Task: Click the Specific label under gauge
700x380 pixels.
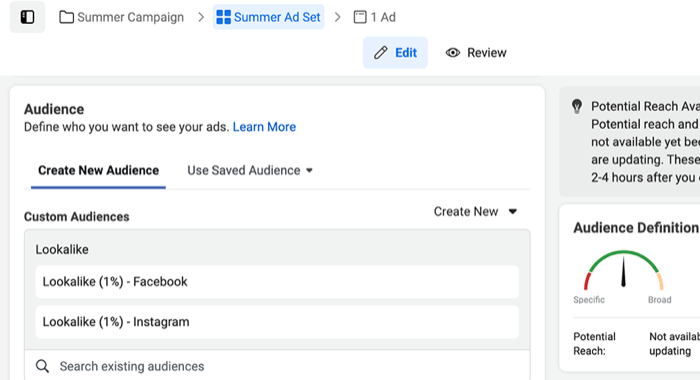Action: coord(589,300)
